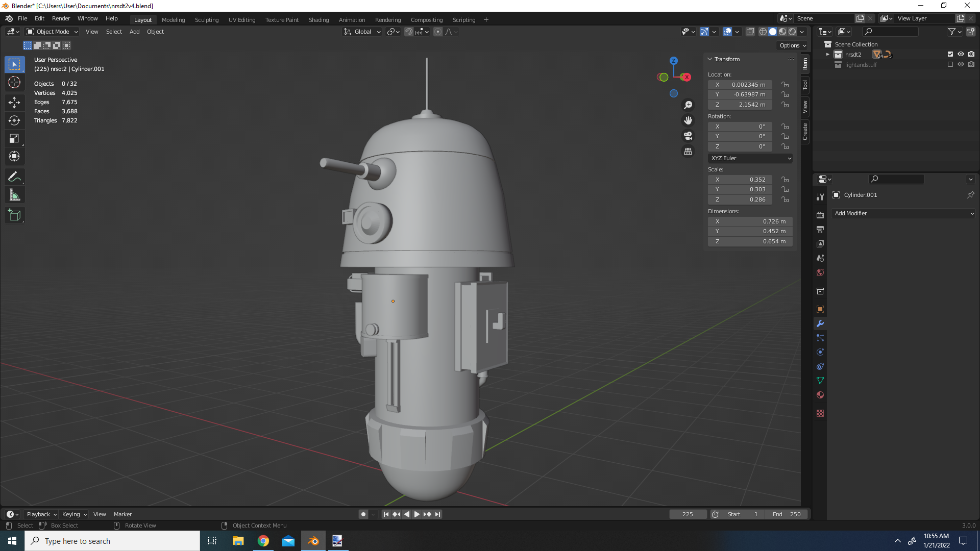
Task: Switch to the Modeling workspace tab
Action: 173,20
